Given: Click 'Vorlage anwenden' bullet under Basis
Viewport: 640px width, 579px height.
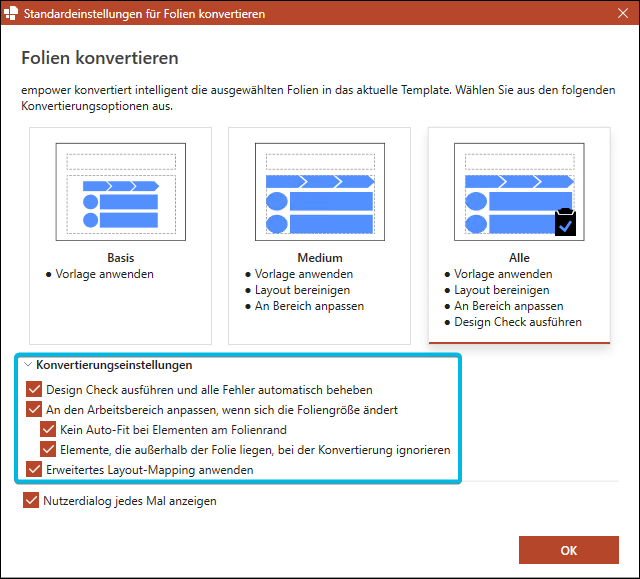Looking at the screenshot, I should pos(104,274).
